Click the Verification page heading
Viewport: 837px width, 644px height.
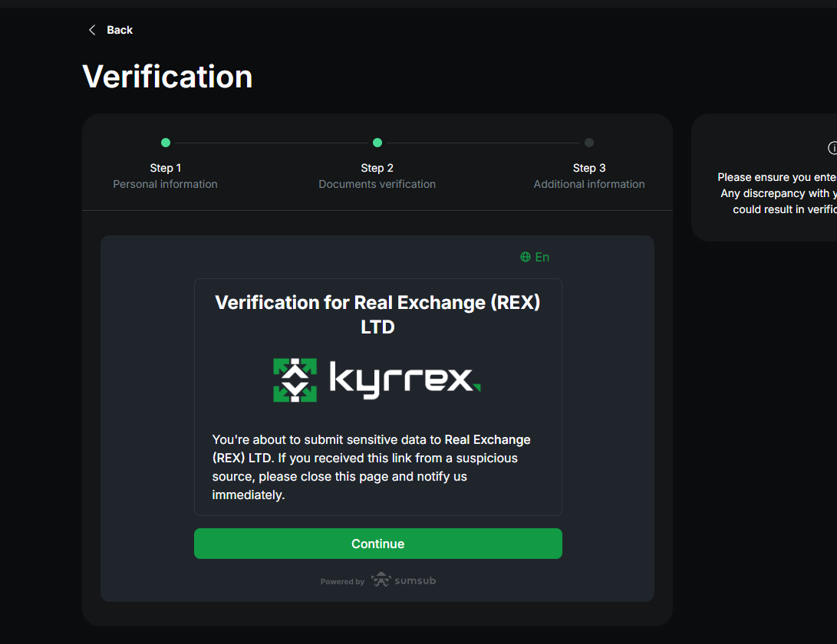[167, 77]
